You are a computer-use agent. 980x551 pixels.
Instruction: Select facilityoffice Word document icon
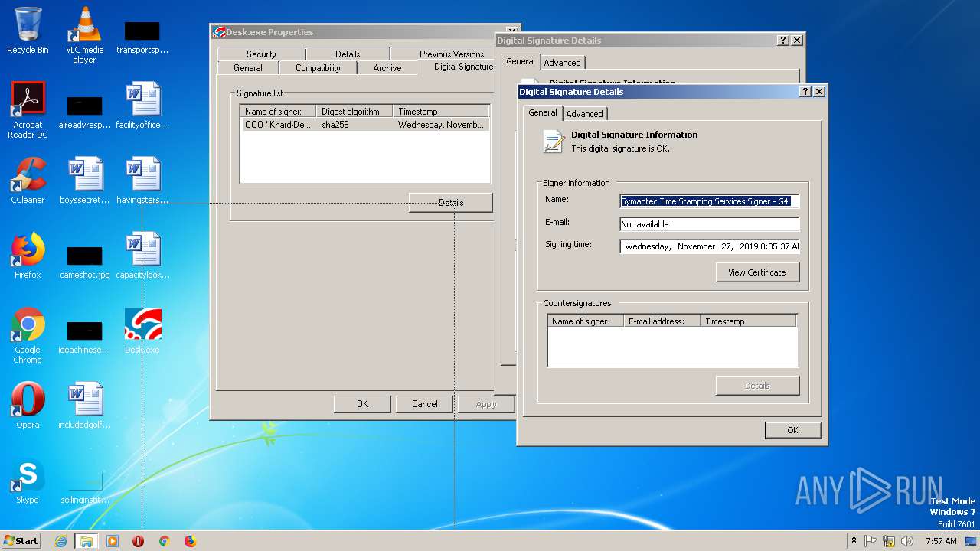point(142,106)
